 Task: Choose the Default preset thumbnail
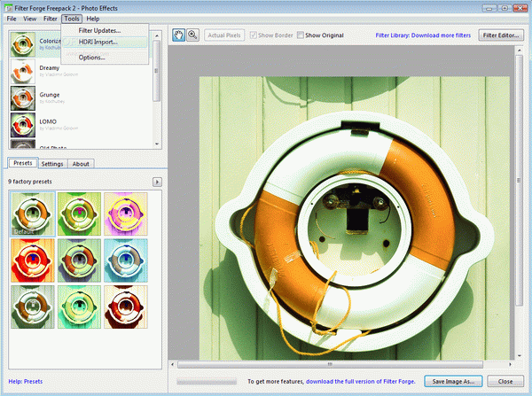33,214
